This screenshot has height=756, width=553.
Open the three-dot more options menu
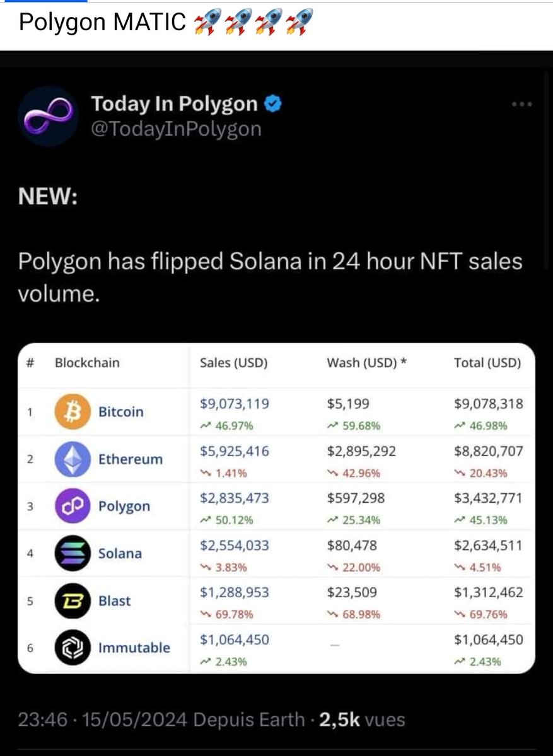coord(522,104)
